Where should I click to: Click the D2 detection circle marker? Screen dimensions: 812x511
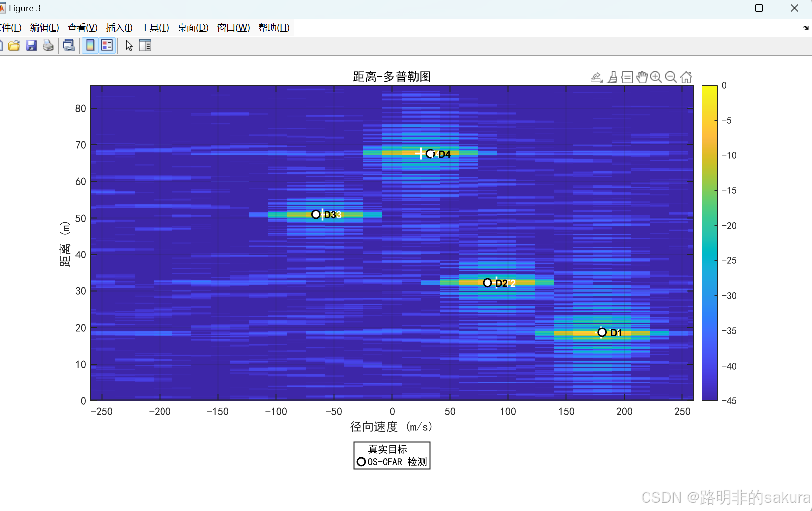click(487, 283)
